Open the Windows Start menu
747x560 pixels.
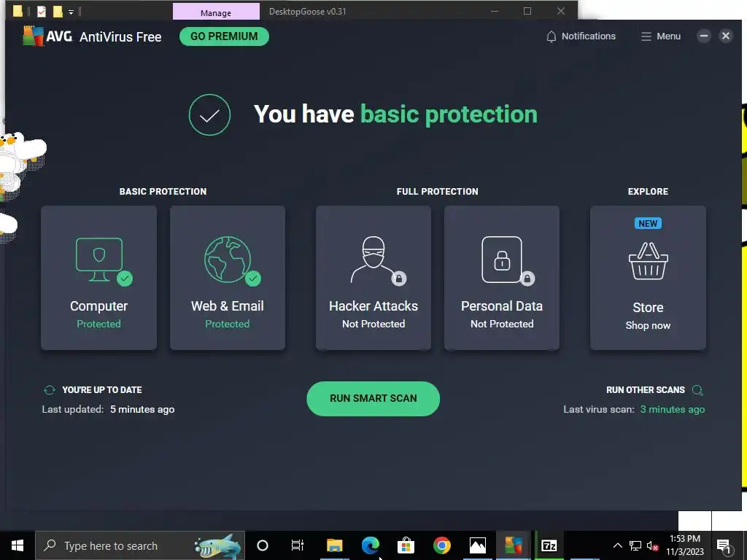pos(18,545)
